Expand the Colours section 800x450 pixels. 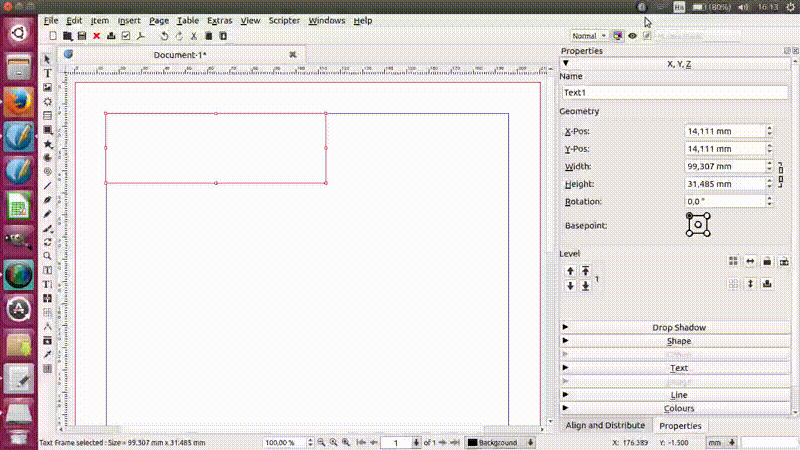click(x=677, y=408)
